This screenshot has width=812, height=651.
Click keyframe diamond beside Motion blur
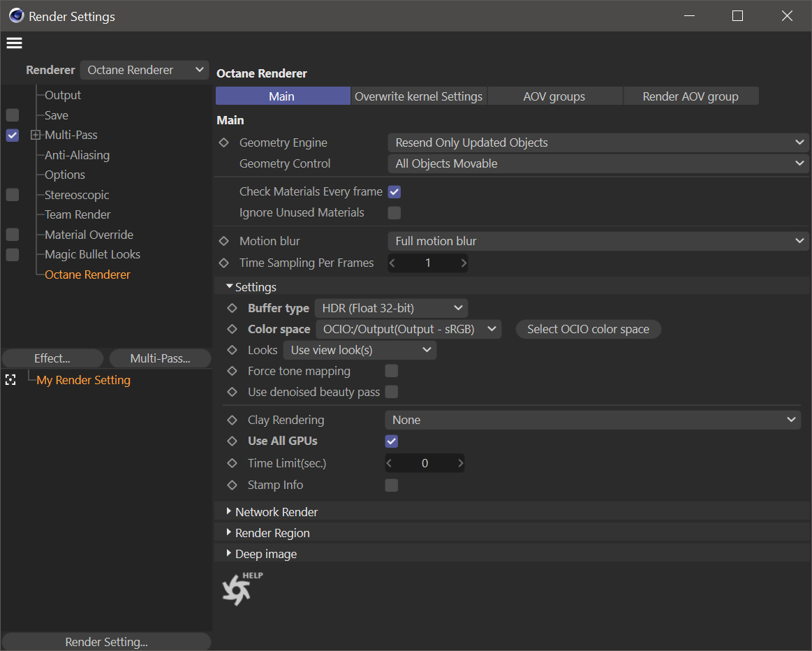[x=224, y=241]
